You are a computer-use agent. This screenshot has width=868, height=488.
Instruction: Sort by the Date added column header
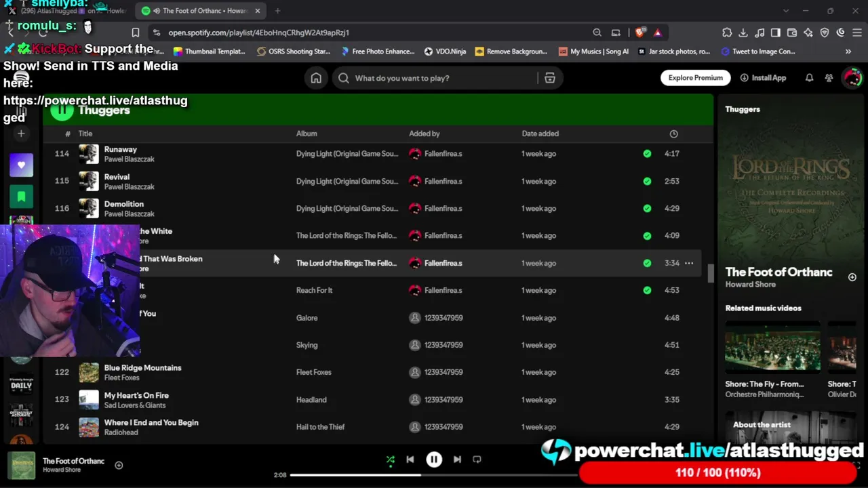540,134
